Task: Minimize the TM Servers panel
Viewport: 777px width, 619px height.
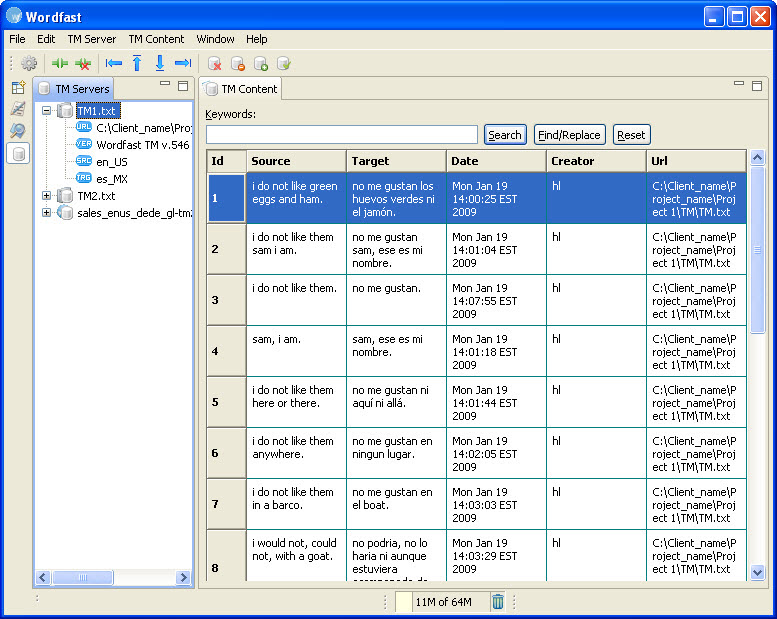Action: 165,83
